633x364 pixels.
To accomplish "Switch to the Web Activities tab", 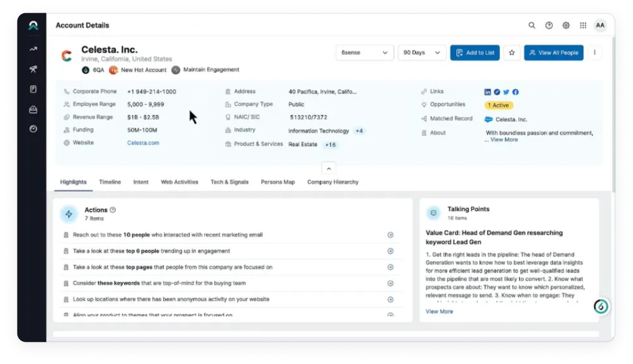I will 179,182.
